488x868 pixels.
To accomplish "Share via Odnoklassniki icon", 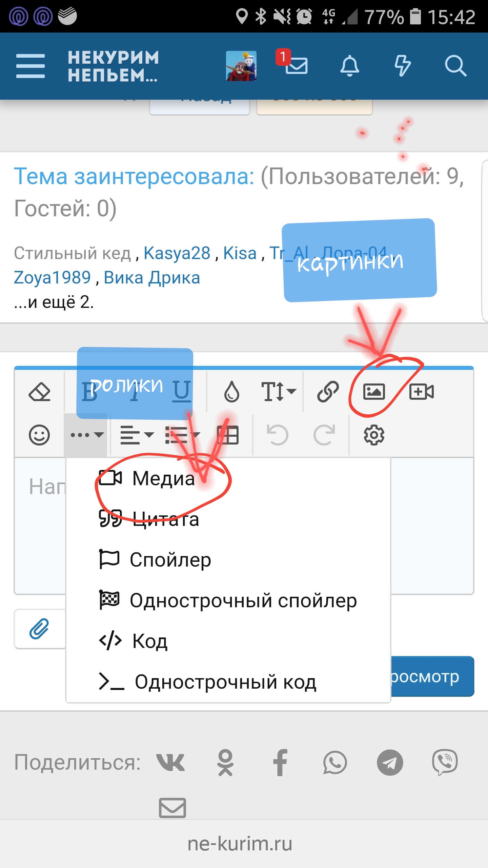I will [225, 763].
